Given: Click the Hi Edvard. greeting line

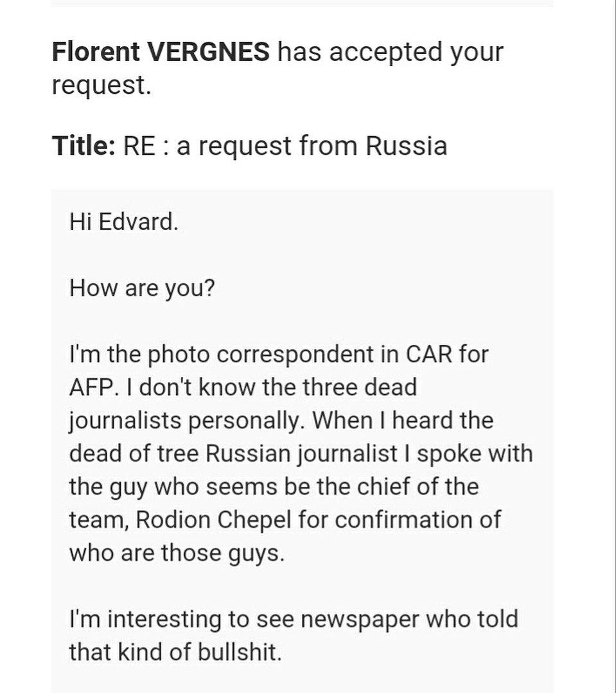Looking at the screenshot, I should coord(124,222).
